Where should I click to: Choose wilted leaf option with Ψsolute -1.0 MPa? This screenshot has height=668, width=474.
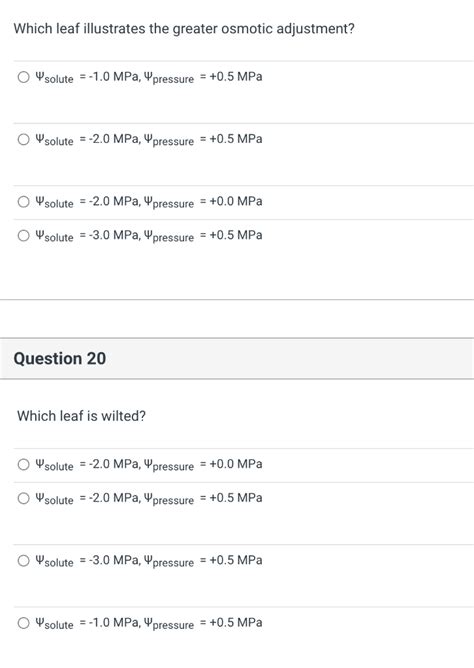point(23,623)
